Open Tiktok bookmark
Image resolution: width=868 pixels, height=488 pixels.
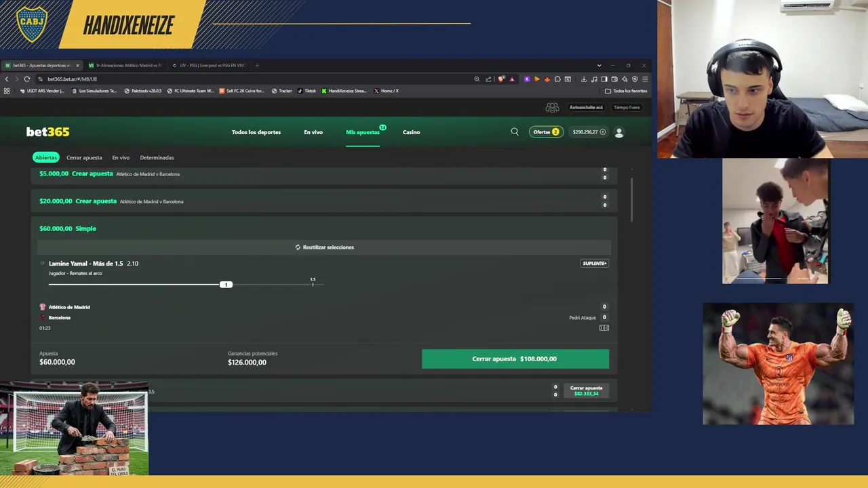click(307, 91)
